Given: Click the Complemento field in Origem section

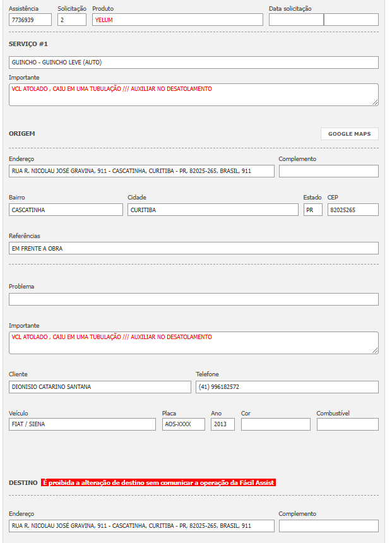Looking at the screenshot, I should click(x=328, y=171).
